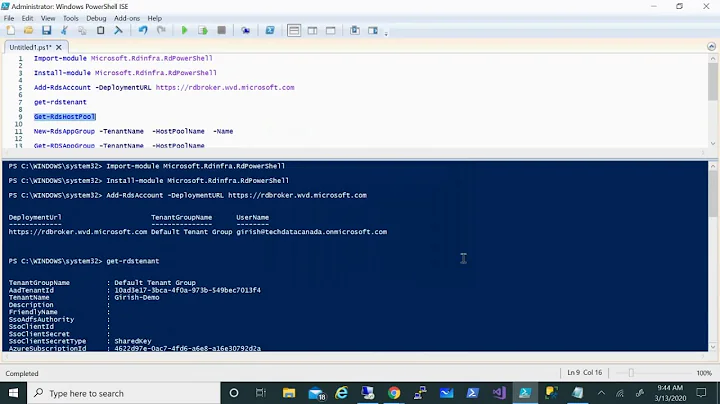This screenshot has height=404, width=720.
Task: Show script pane on the right
Action: [312, 30]
